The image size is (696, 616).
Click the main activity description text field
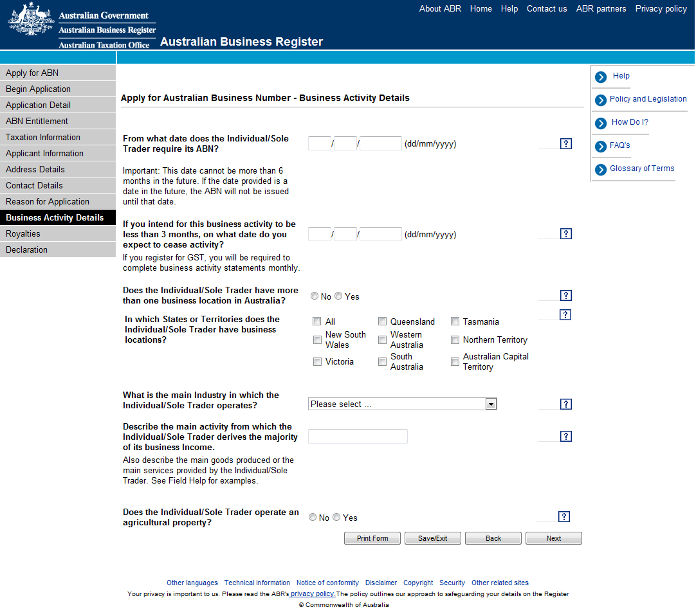tap(358, 437)
